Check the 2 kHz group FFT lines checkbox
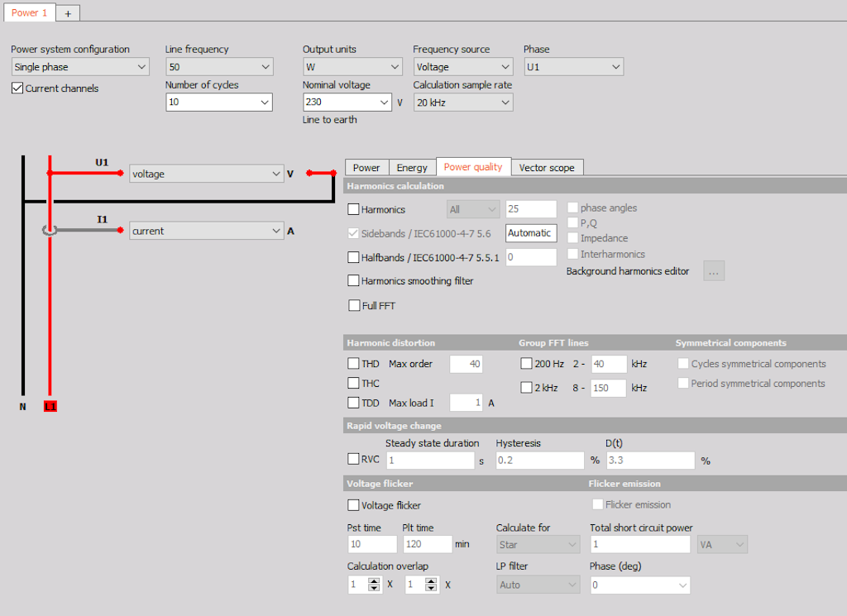847x616 pixels. point(526,388)
